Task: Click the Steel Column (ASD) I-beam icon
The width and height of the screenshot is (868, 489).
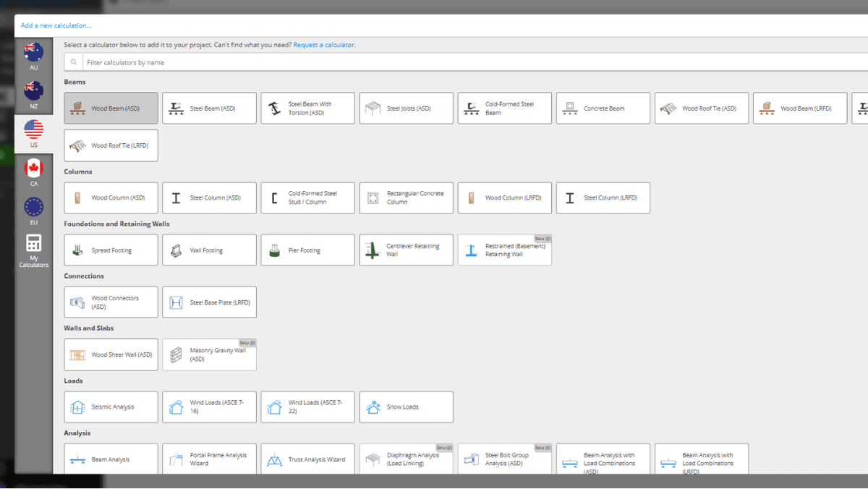Action: click(x=176, y=197)
